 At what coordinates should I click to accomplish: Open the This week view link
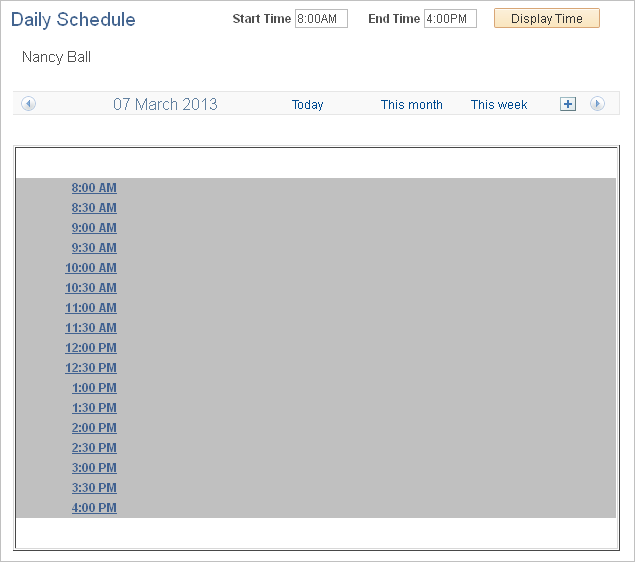pos(499,104)
